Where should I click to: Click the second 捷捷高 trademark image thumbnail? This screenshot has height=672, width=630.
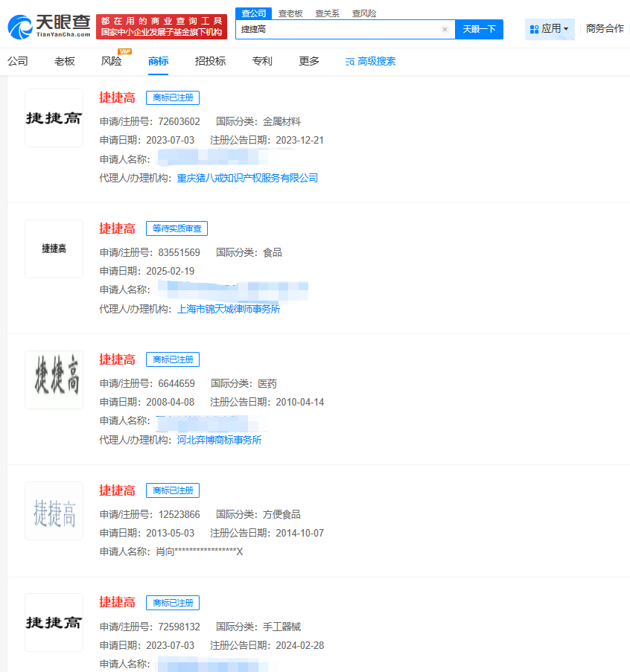(x=54, y=249)
